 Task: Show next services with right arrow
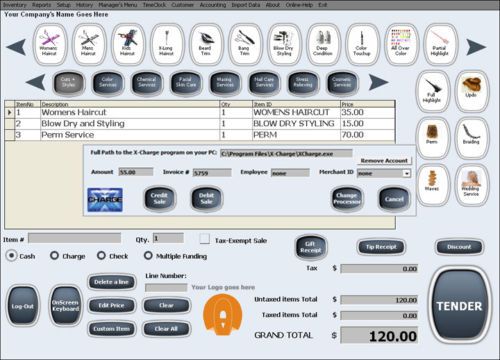476,47
